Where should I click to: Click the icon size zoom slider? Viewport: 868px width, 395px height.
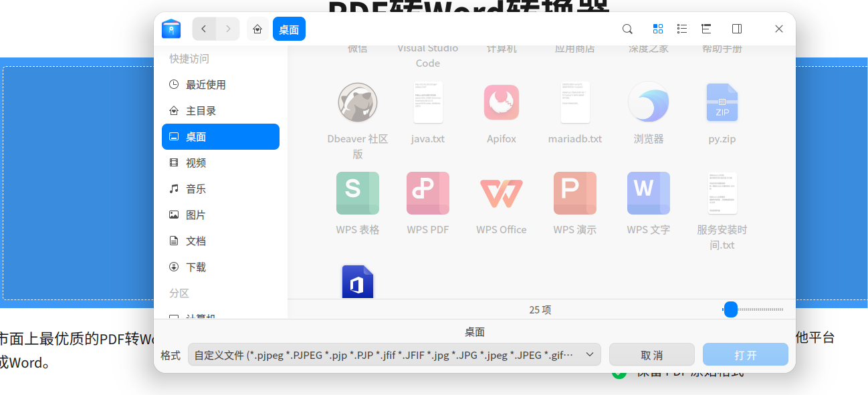point(753,309)
